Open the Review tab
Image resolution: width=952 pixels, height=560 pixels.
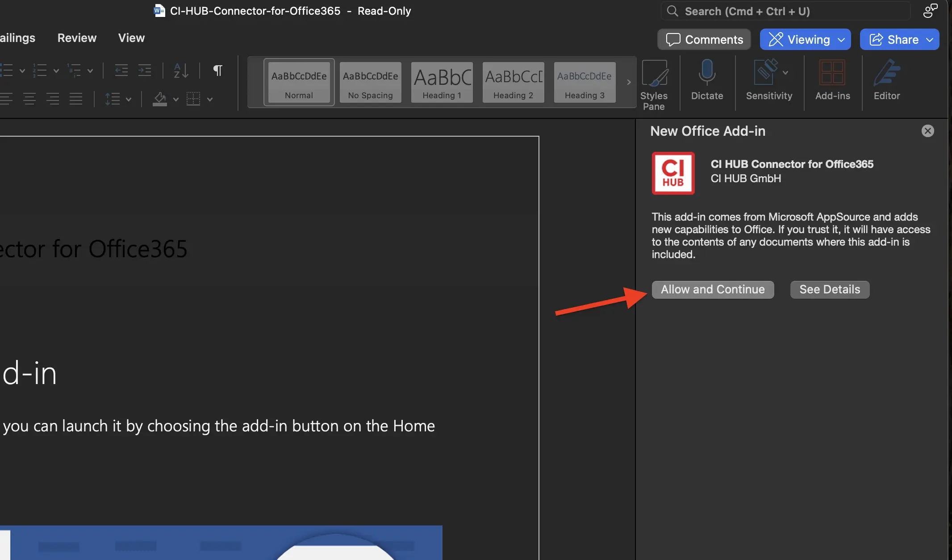pos(77,38)
